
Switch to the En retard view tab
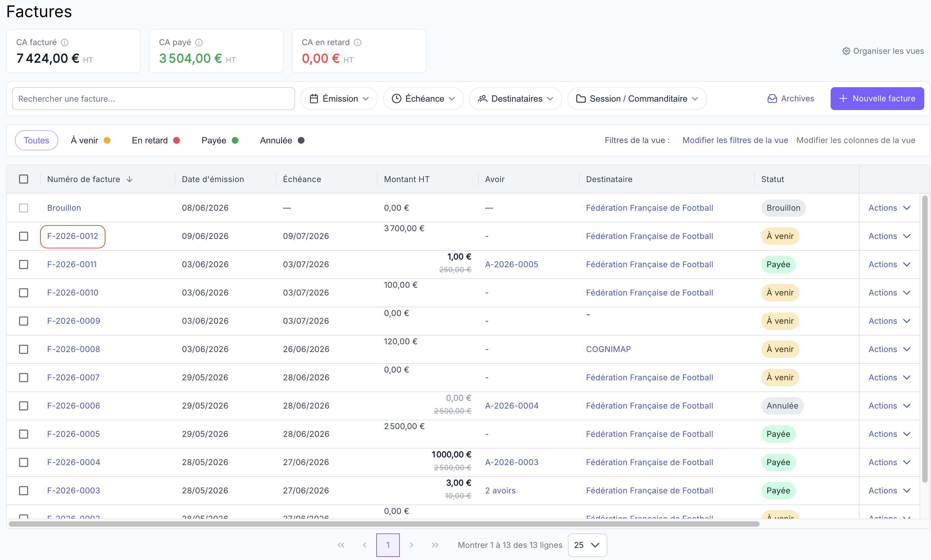[156, 140]
